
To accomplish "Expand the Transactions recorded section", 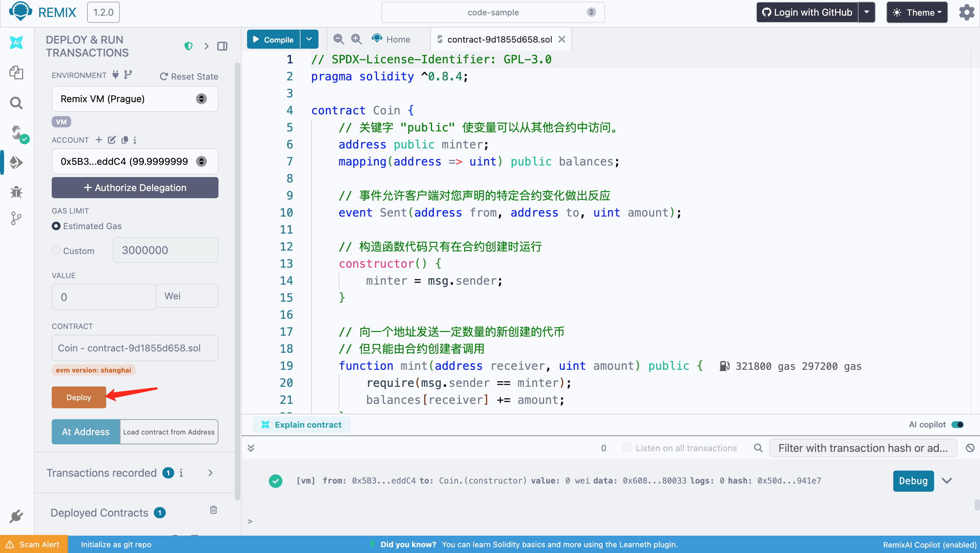I will click(x=210, y=473).
